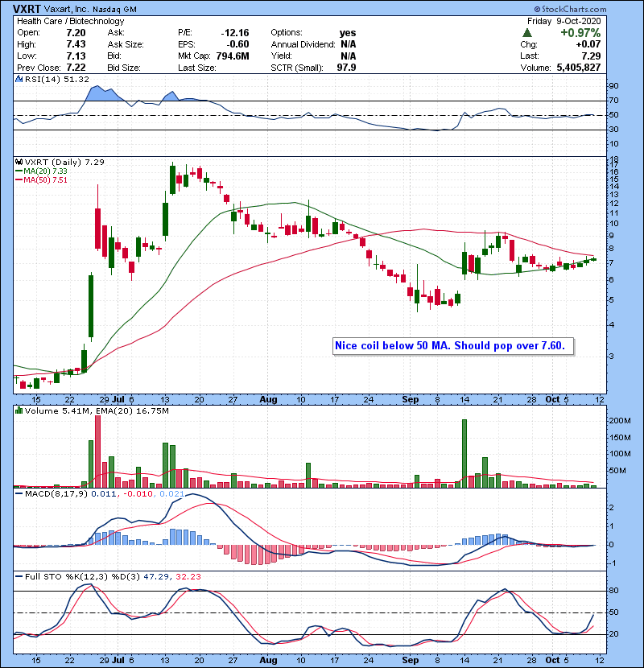The width and height of the screenshot is (644, 668).
Task: Click the Sep label on the price chart axis
Action: 411,400
